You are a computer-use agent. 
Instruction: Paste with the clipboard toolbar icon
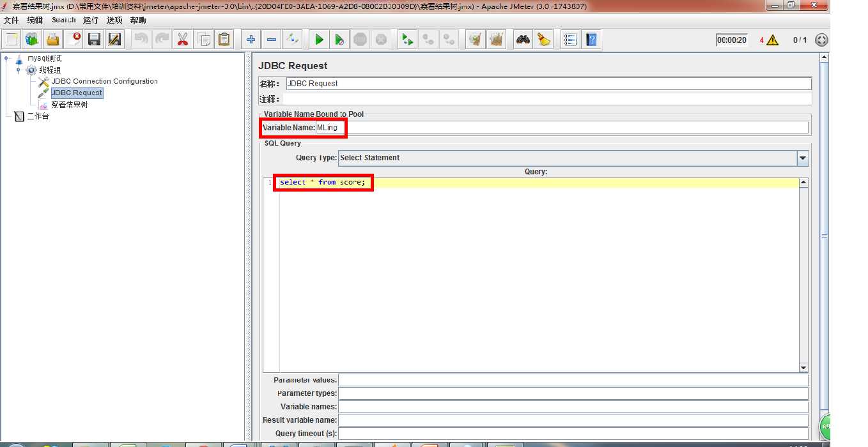coord(224,40)
